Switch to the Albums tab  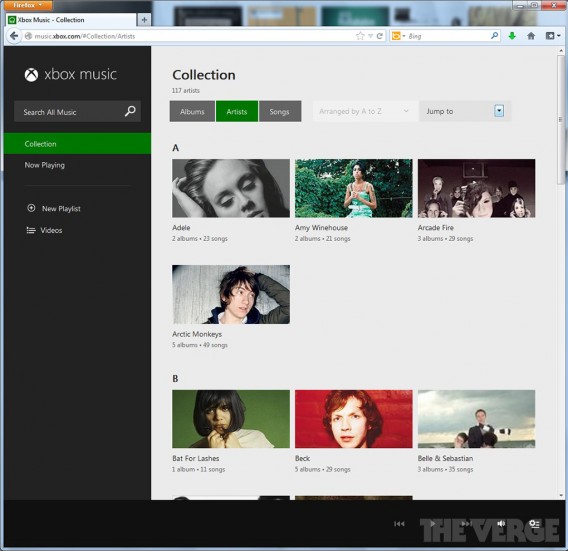[x=192, y=111]
